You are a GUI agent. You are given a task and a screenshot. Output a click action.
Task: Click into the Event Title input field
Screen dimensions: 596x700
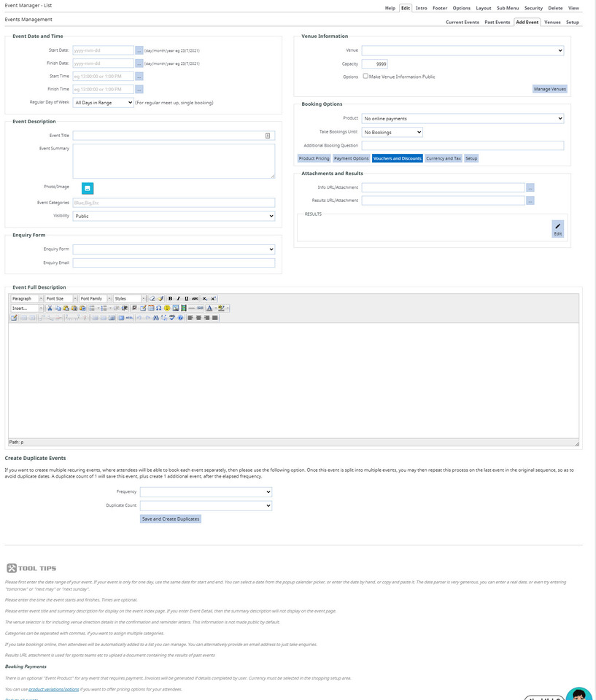pyautogui.click(x=168, y=136)
